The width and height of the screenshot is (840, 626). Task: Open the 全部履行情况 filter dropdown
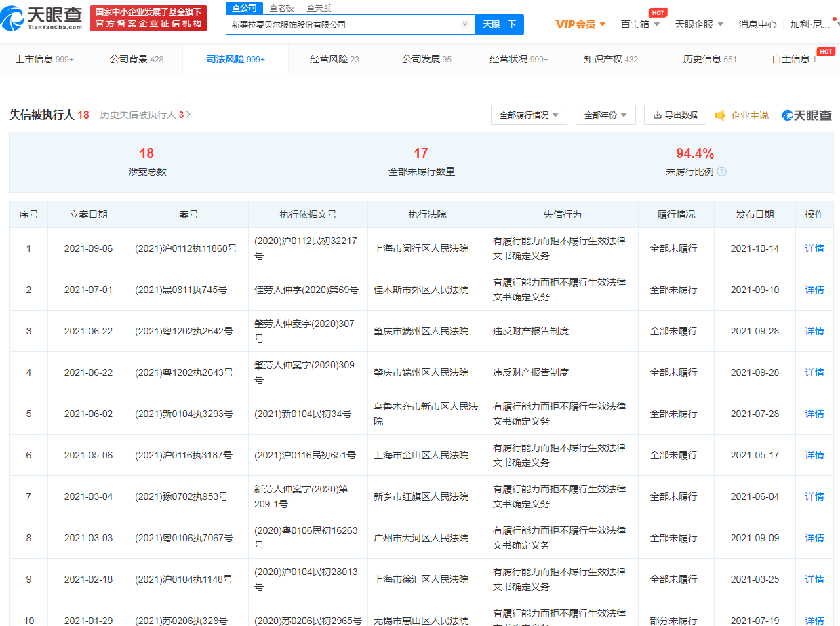529,115
